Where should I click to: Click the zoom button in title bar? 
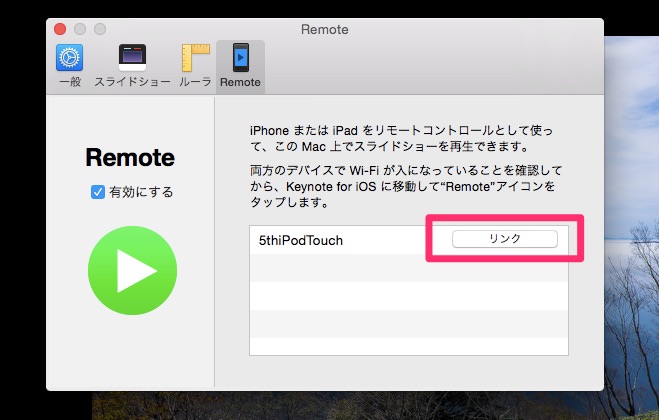tap(100, 29)
